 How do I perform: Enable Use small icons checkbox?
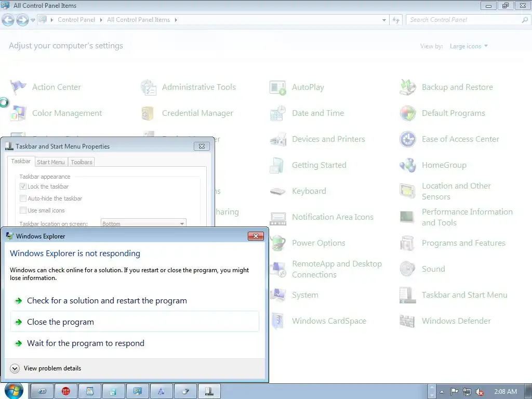pyautogui.click(x=23, y=210)
